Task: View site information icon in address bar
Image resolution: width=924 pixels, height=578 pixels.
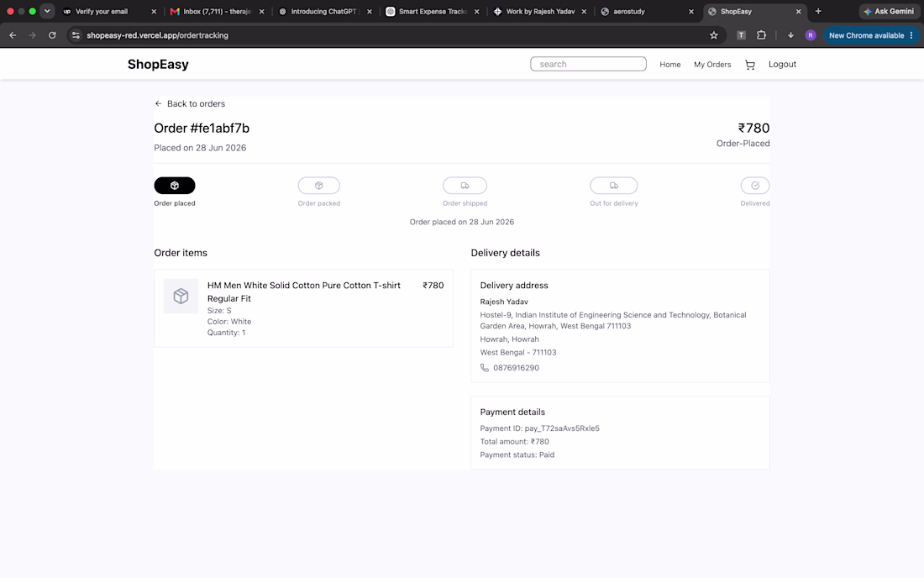Action: point(76,35)
